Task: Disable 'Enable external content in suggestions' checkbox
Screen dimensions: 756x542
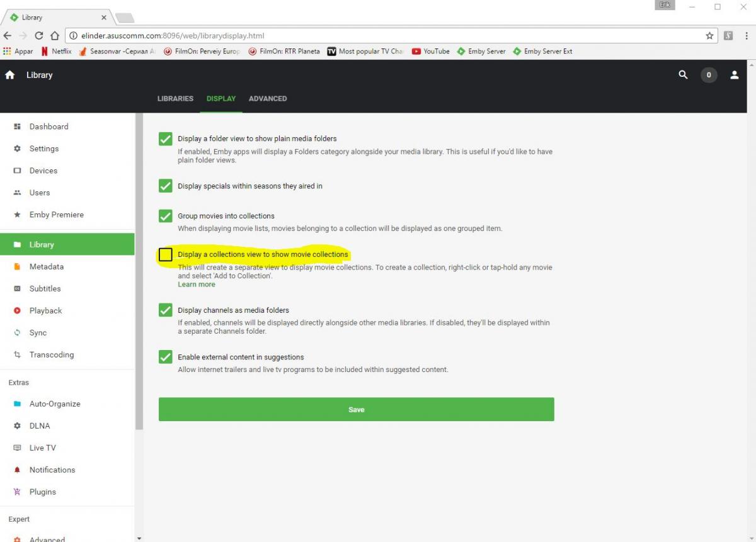Action: pos(166,357)
